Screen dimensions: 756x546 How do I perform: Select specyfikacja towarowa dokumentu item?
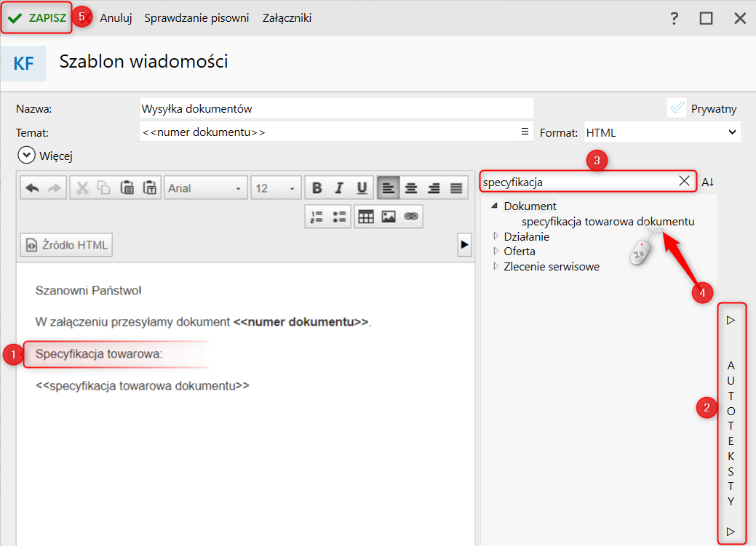click(x=608, y=221)
